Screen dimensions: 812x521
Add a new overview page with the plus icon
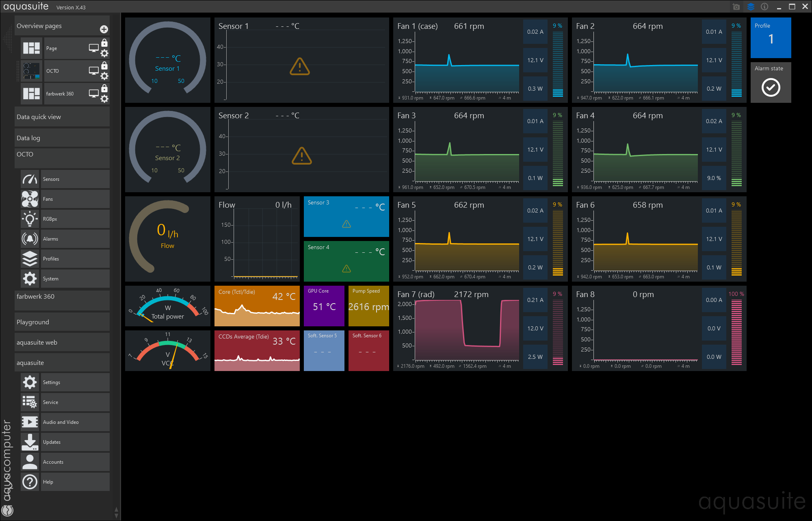104,29
